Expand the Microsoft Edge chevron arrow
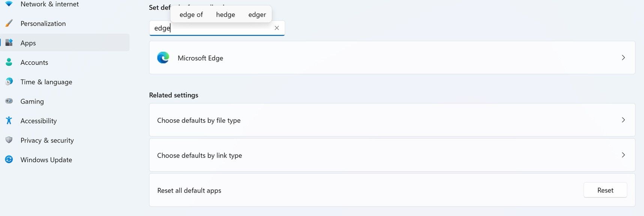Image resolution: width=644 pixels, height=216 pixels. pos(623,58)
